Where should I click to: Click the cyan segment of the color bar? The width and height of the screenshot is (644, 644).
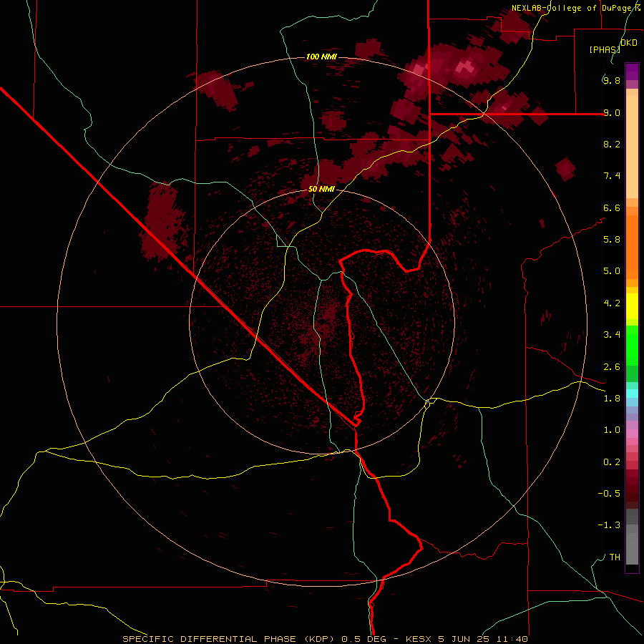[632, 394]
